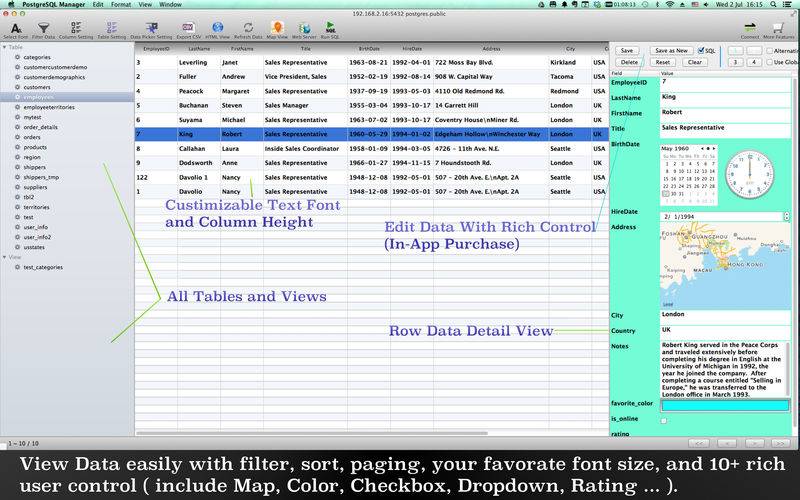This screenshot has width=800, height=500.
Task: Click the Save as New button
Action: 670,49
